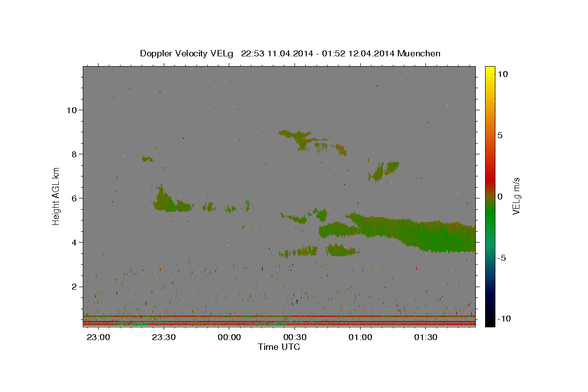
Task: Click the 23:30 time tick label
Action: (x=164, y=337)
